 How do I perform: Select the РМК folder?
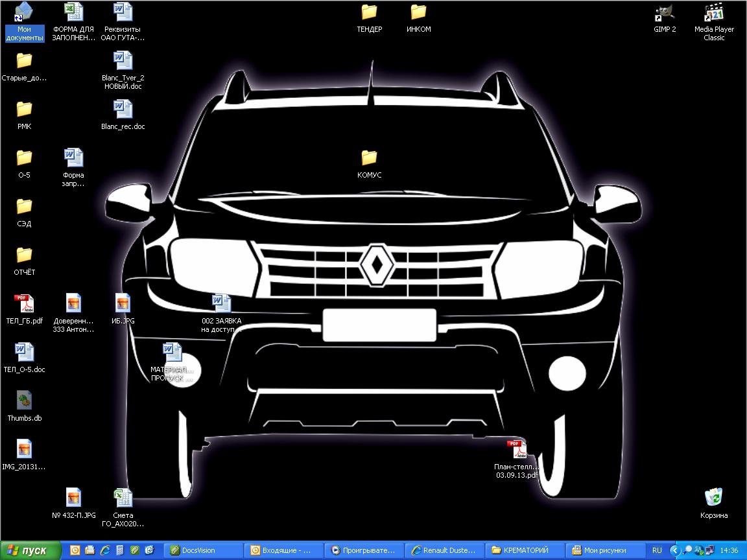(x=24, y=115)
